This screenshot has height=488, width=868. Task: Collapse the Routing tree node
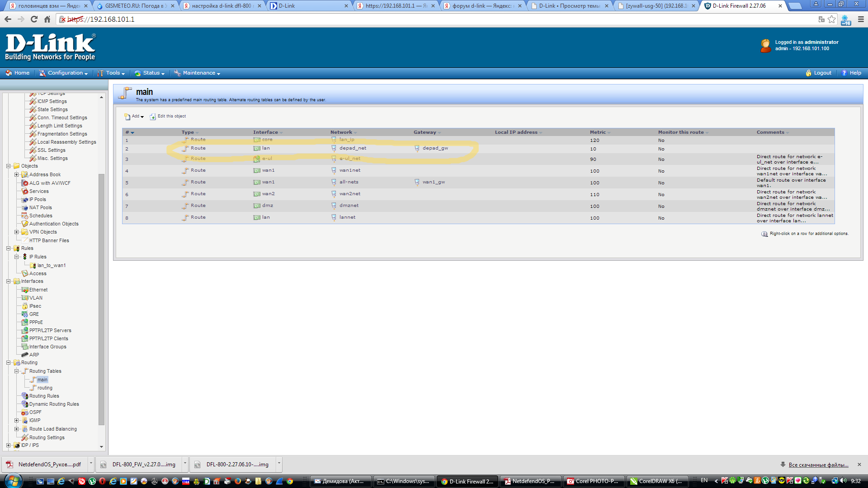(8, 363)
